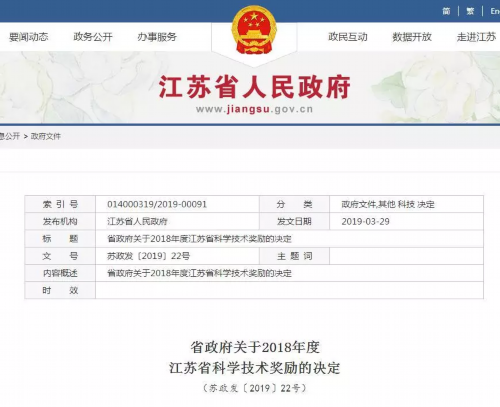Select the category value 政府文件,其他 科技 决定

pyautogui.click(x=388, y=204)
